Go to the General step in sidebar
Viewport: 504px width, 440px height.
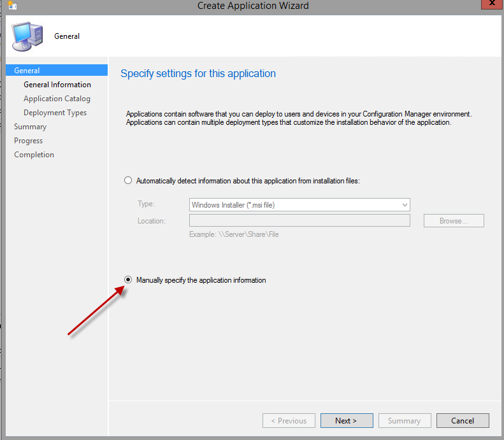tap(27, 71)
